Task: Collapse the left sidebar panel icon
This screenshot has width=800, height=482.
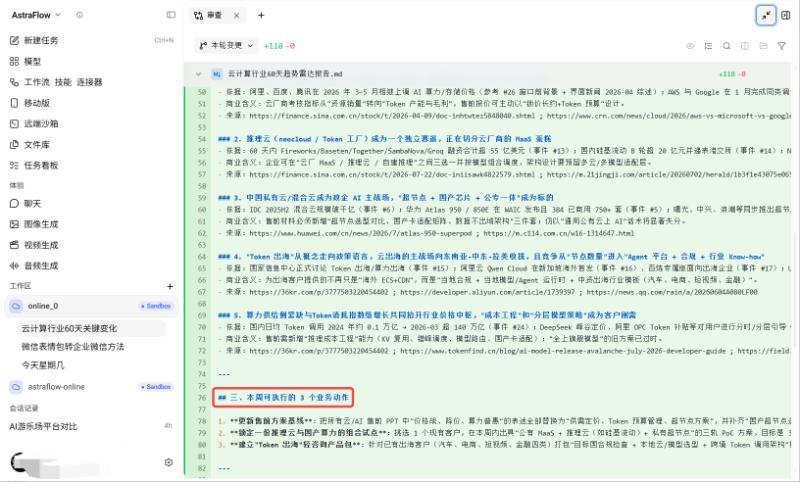Action: [x=171, y=15]
